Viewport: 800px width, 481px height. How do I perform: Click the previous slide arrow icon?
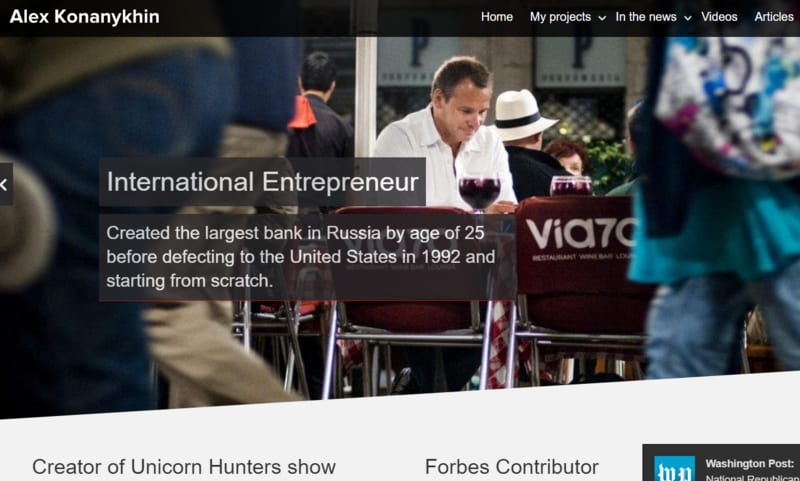4,185
